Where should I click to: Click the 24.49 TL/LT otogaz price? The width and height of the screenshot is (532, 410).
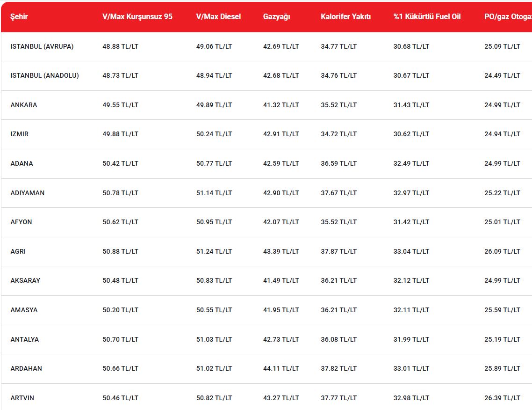point(502,75)
